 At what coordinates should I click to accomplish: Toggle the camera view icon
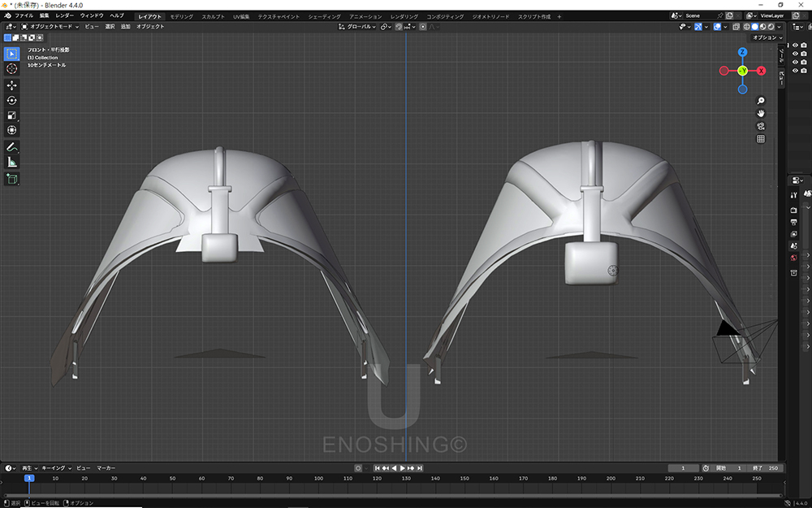pos(761,126)
